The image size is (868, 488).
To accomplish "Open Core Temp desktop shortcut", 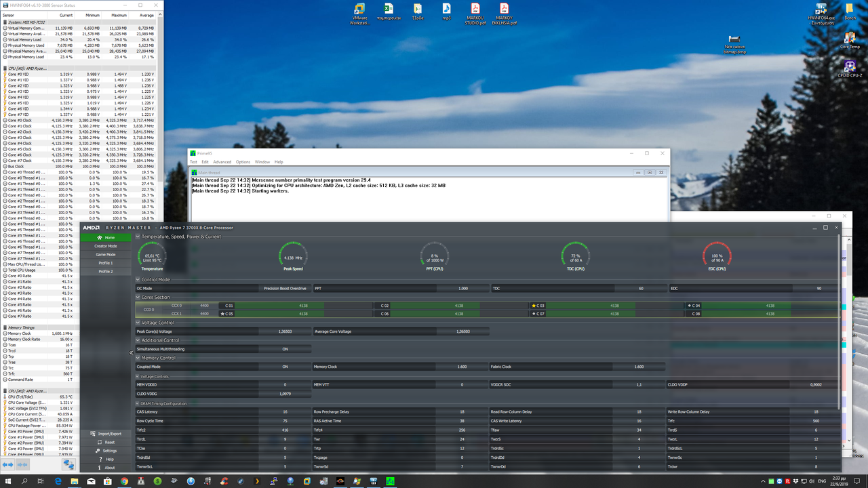I will tap(850, 41).
